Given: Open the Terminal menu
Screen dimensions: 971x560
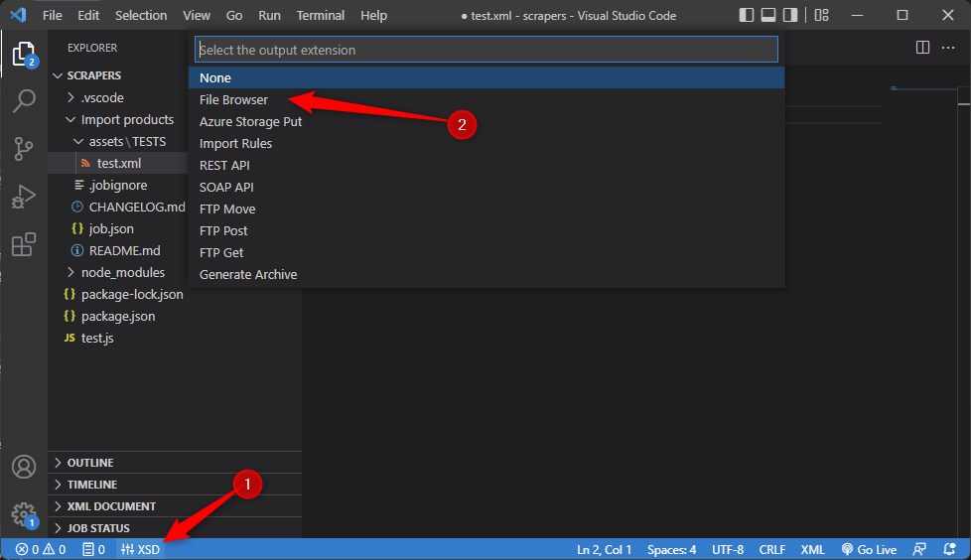Looking at the screenshot, I should tap(320, 15).
